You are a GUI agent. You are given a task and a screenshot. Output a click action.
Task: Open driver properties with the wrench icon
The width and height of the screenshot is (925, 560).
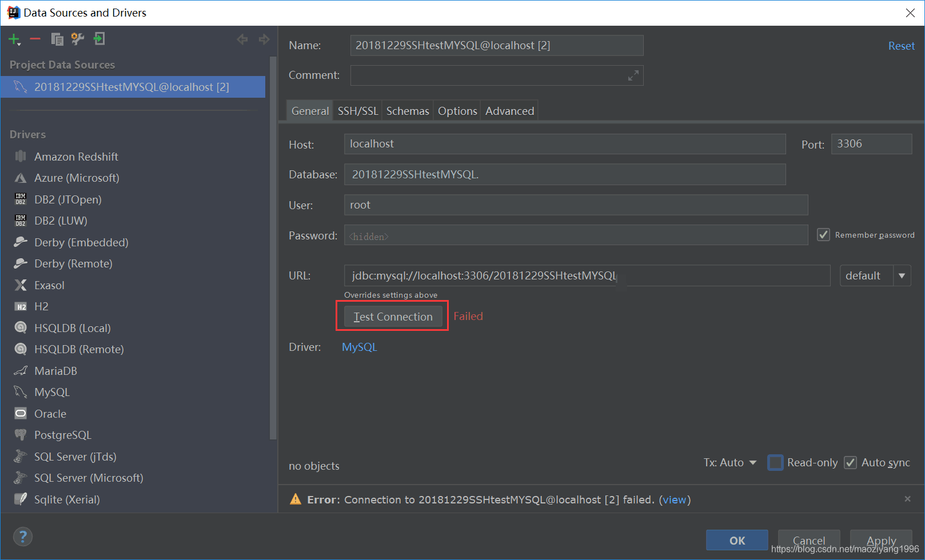pos(78,39)
